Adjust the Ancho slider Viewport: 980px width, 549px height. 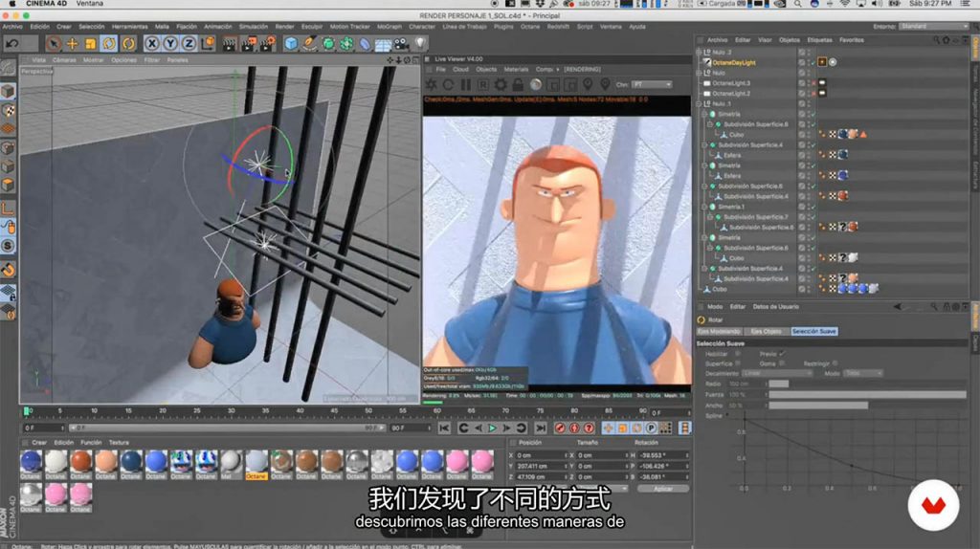tap(867, 406)
